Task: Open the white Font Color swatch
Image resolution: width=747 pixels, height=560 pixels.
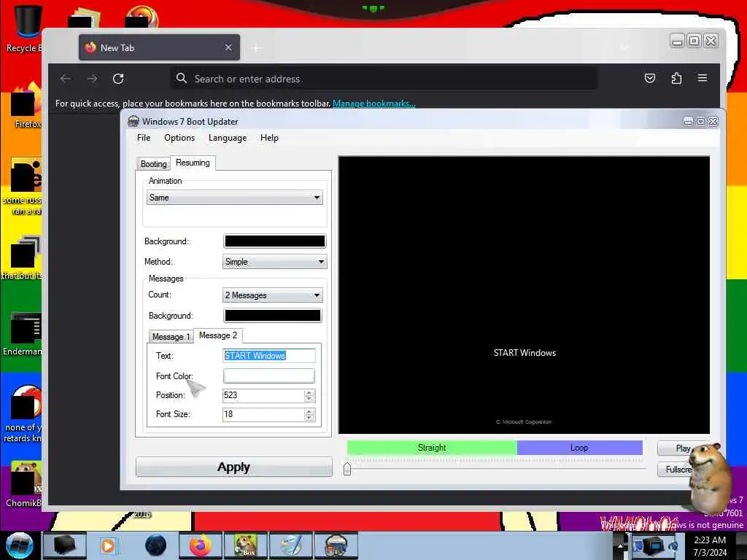Action: point(268,376)
